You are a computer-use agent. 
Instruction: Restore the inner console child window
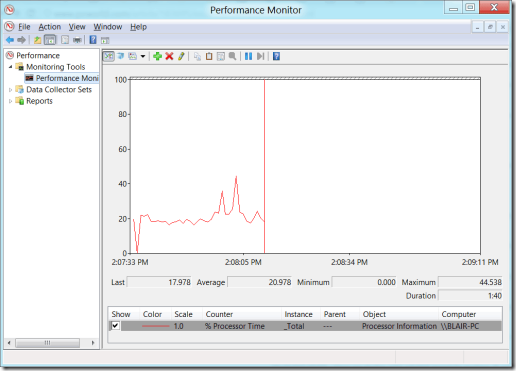pyautogui.click(x=490, y=27)
